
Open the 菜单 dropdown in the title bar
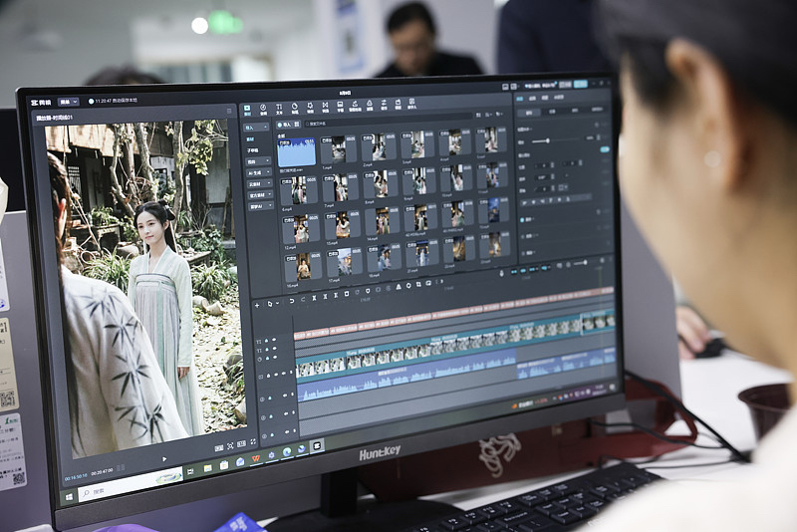[69, 102]
